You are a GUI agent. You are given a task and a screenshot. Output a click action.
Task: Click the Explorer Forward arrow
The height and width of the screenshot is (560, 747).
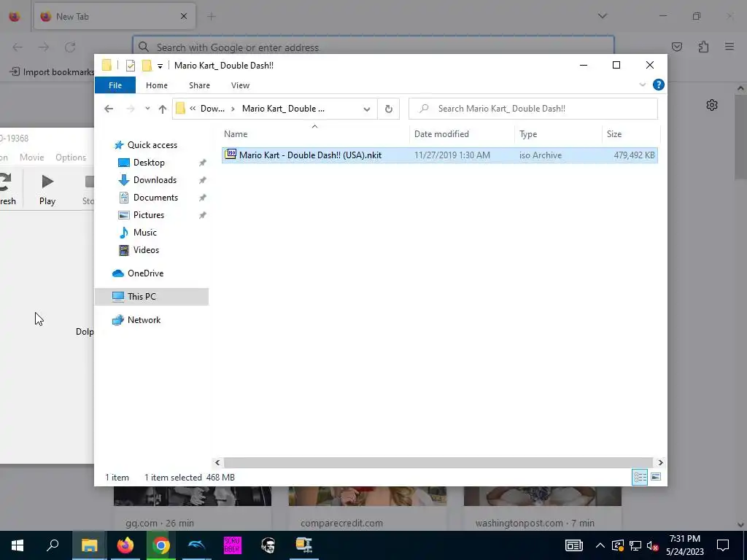130,109
